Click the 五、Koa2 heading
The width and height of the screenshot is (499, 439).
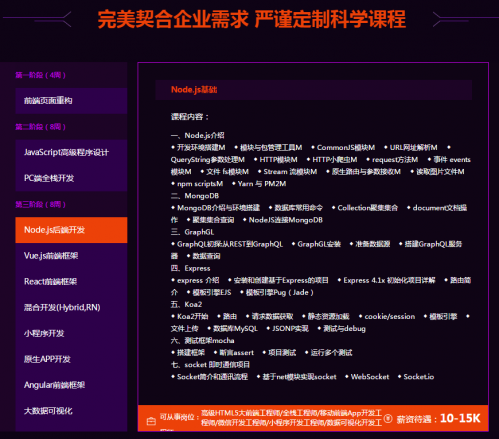pyautogui.click(x=186, y=304)
